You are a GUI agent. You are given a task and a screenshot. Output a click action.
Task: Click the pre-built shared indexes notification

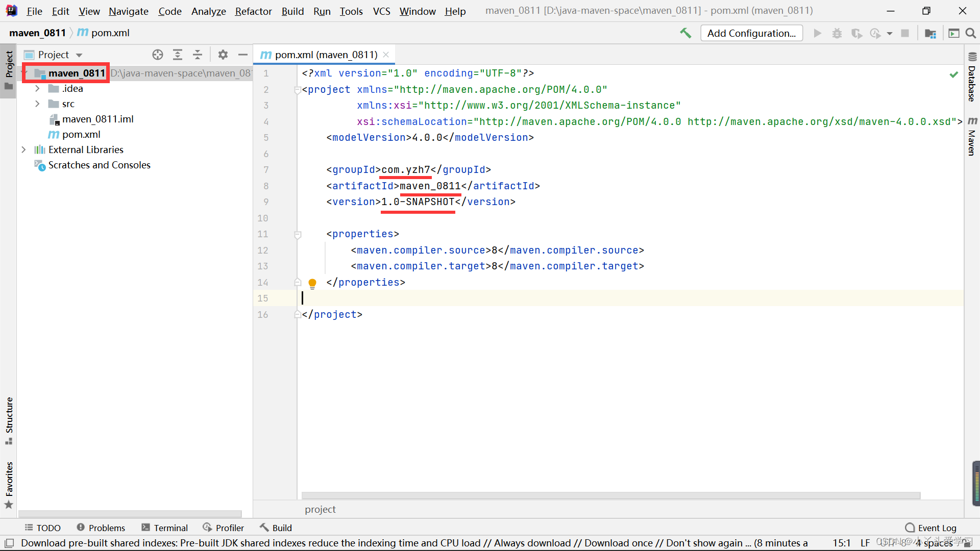414,543
